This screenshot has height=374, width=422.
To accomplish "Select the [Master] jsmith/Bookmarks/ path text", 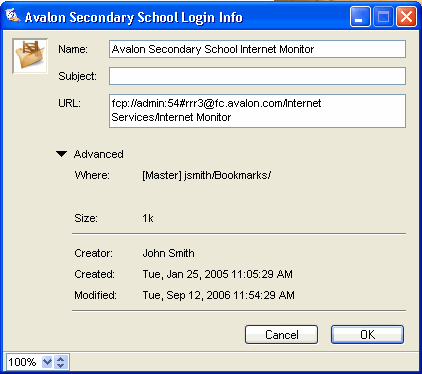I will [x=207, y=175].
